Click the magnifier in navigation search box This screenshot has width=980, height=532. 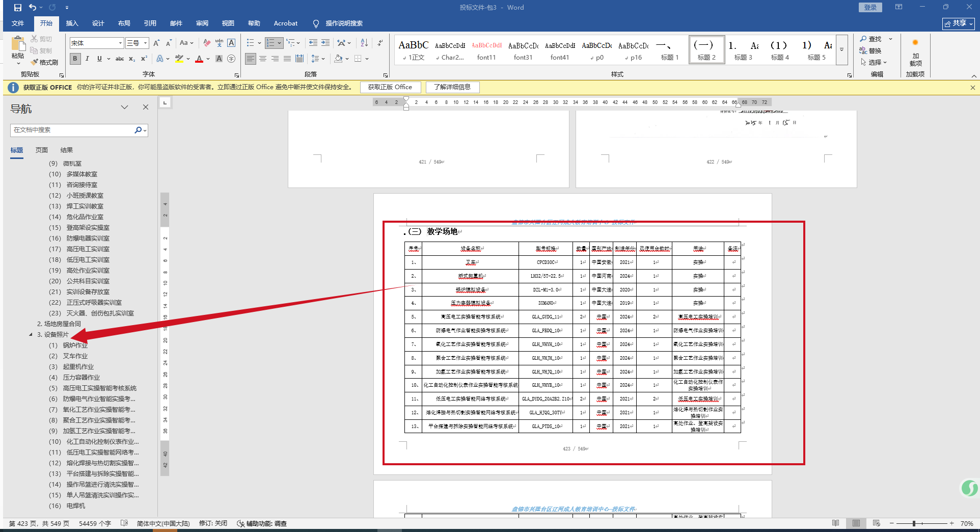[138, 130]
